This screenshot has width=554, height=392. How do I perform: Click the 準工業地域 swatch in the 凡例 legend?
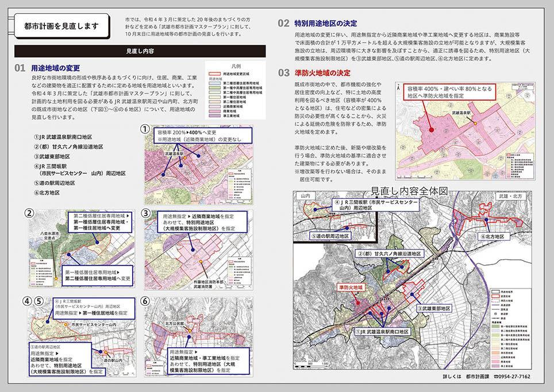pyautogui.click(x=214, y=116)
